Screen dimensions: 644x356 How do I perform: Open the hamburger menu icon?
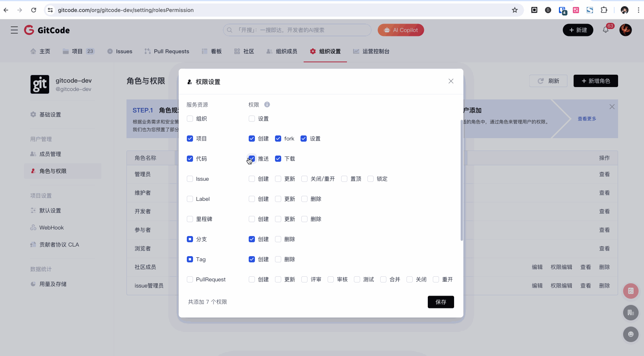point(14,30)
